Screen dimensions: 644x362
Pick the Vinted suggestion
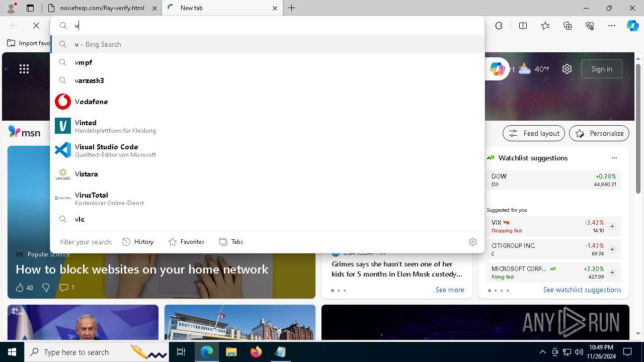coord(267,126)
